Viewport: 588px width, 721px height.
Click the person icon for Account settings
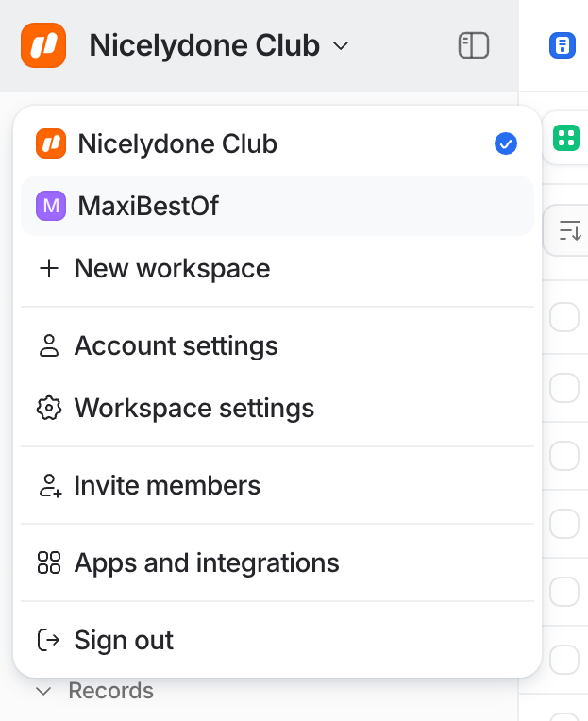pos(49,346)
